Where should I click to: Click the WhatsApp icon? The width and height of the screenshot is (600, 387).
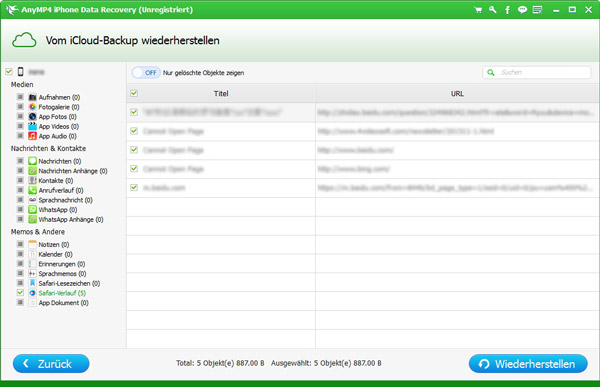[x=33, y=209]
